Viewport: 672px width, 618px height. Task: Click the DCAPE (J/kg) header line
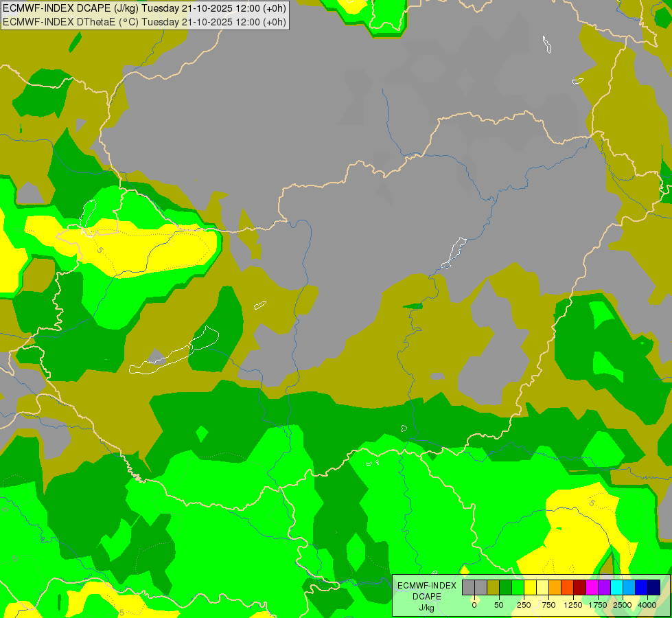tap(144, 8)
